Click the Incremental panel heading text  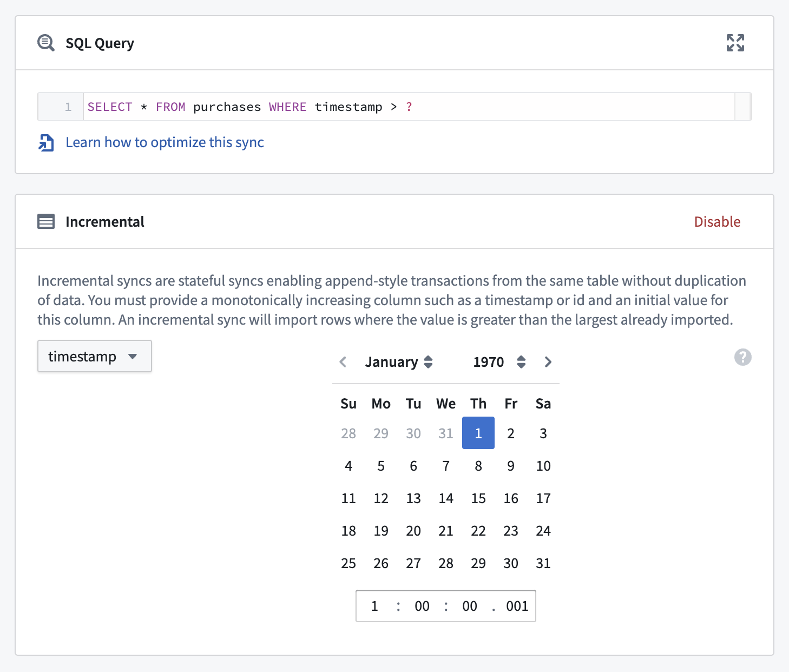click(x=105, y=222)
